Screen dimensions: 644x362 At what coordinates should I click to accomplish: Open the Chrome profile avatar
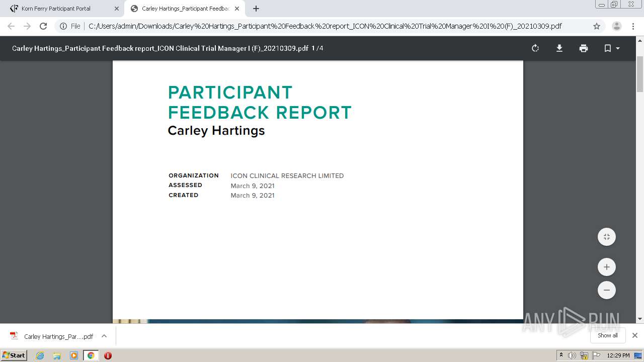click(x=616, y=26)
